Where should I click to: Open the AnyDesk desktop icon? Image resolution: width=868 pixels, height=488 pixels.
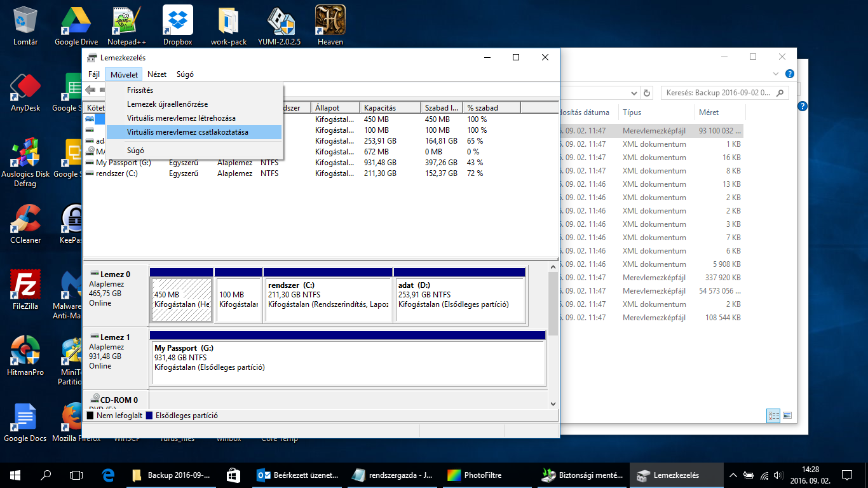[25, 88]
